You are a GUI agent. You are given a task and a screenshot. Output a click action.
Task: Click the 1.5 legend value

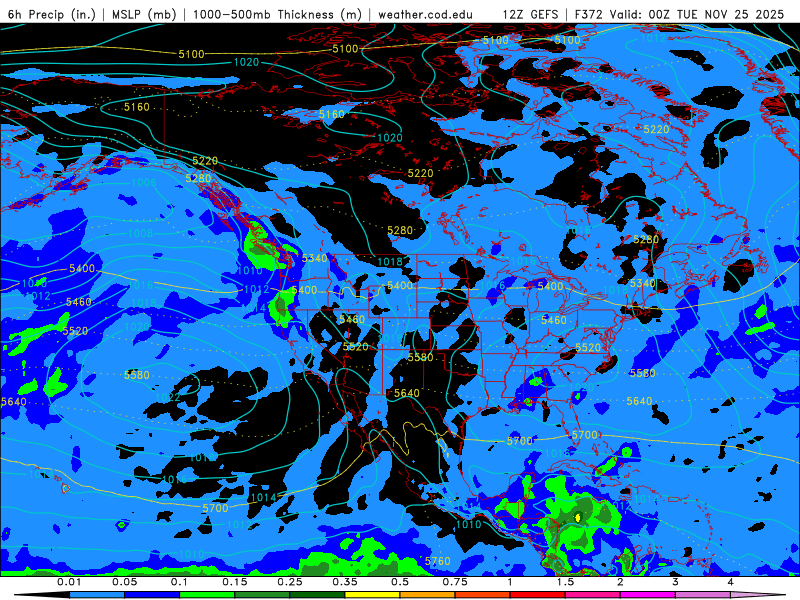point(565,582)
